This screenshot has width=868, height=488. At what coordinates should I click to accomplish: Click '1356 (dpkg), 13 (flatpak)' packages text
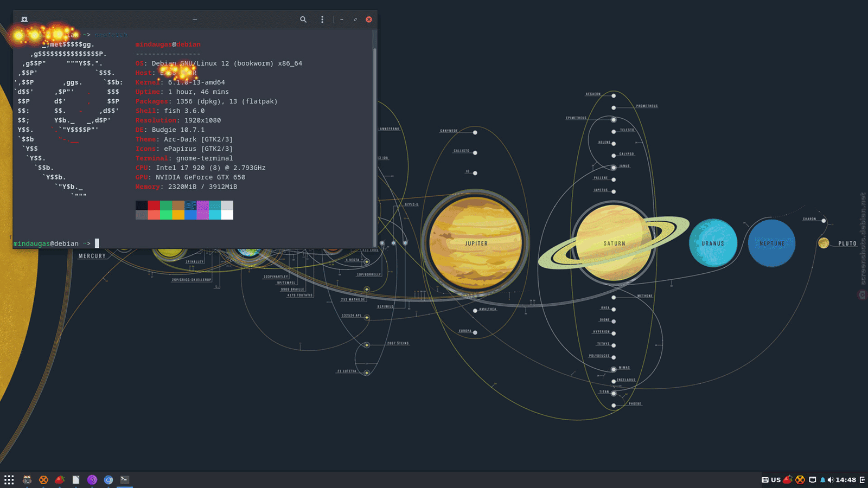227,101
